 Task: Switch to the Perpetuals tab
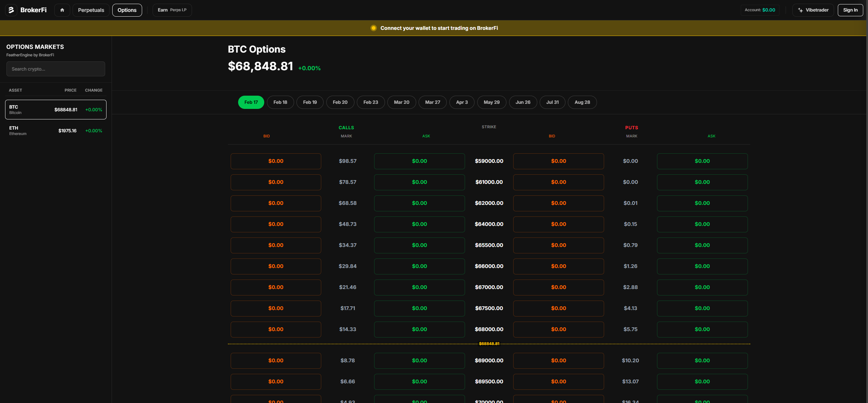pyautogui.click(x=91, y=10)
